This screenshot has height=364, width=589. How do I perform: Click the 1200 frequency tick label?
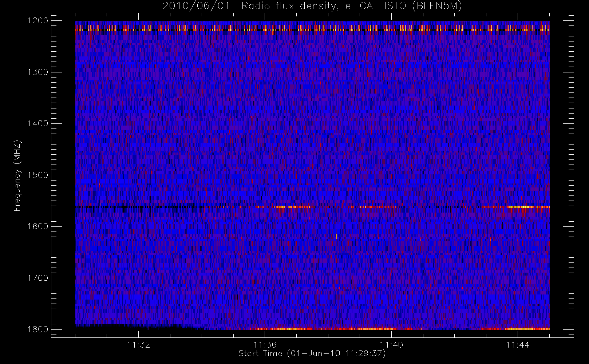pyautogui.click(x=38, y=21)
